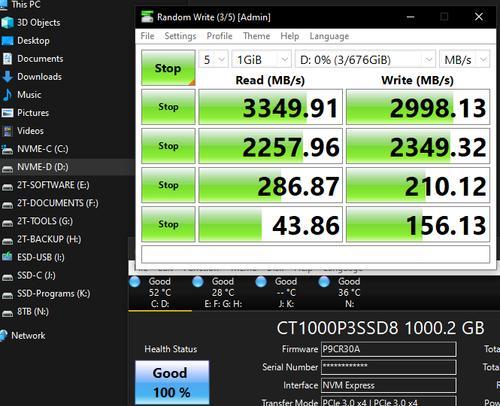Open the drive selection dropdown D: 0%

(365, 60)
